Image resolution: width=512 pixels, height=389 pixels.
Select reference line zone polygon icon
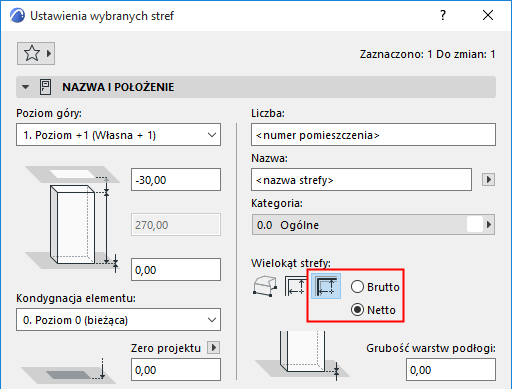326,286
